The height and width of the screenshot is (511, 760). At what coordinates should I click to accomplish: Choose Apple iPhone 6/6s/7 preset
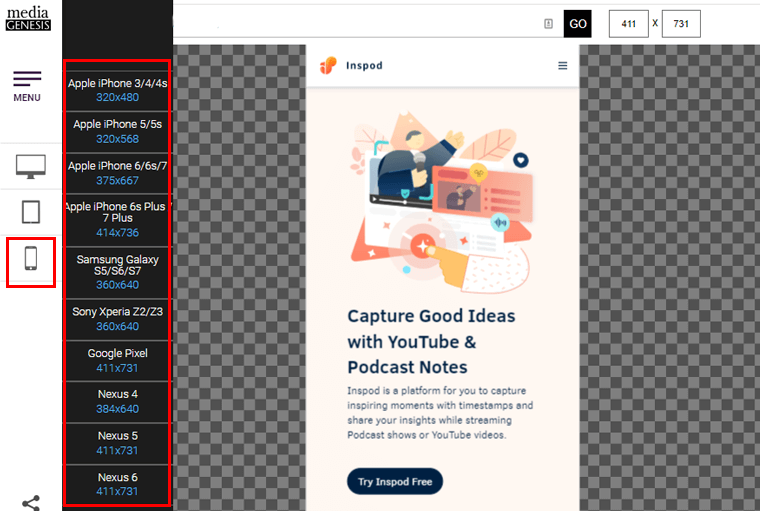point(117,173)
